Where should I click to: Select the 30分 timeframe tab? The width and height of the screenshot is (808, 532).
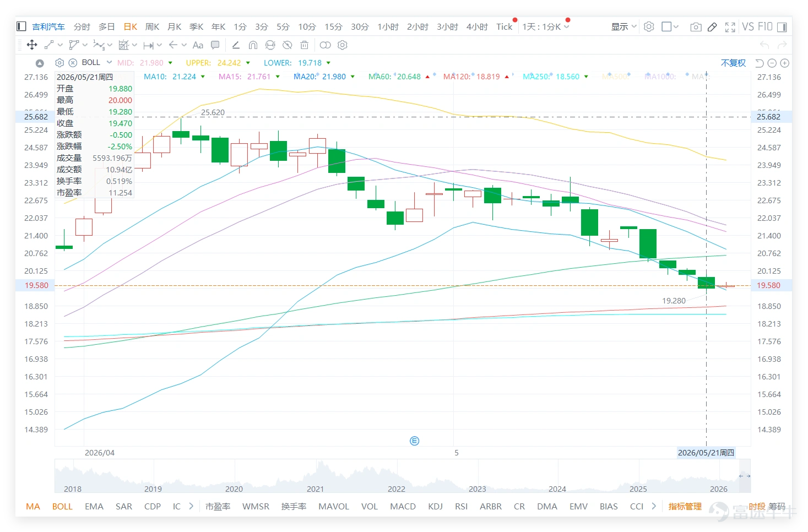360,26
